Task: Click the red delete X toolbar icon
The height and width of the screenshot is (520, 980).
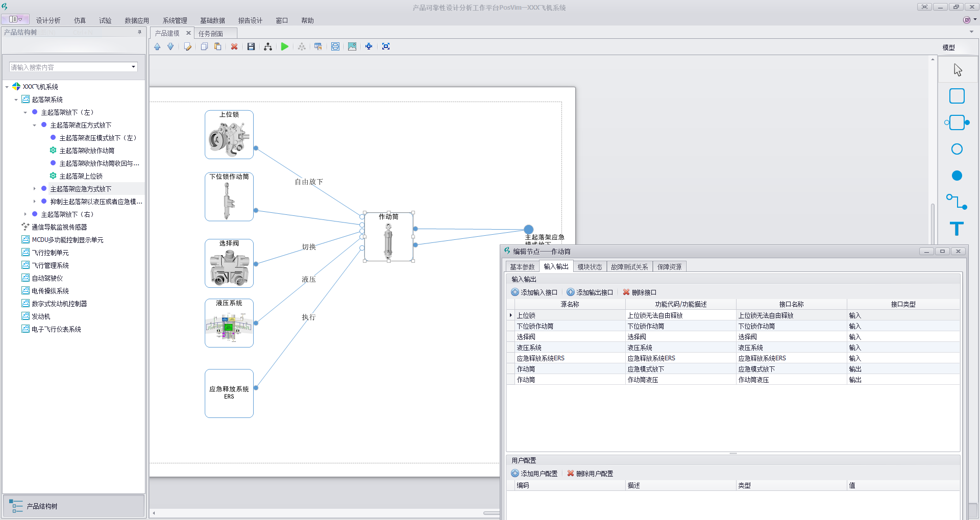Action: pyautogui.click(x=234, y=46)
